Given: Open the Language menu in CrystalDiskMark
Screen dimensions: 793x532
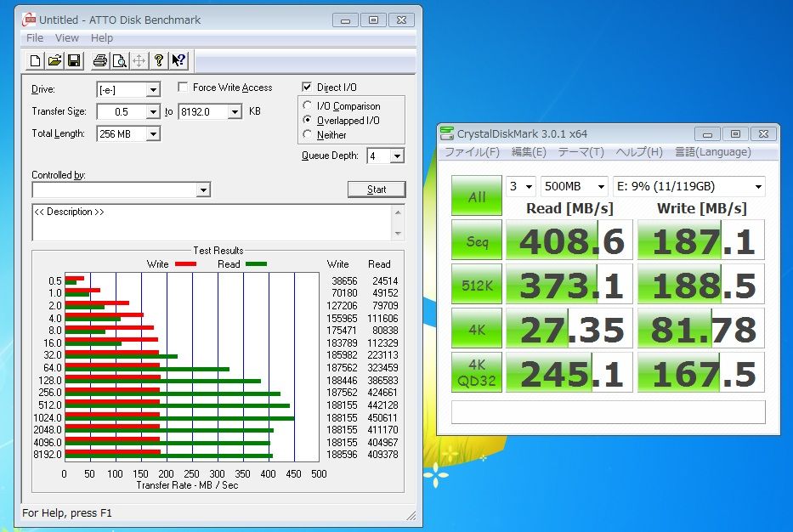Looking at the screenshot, I should (712, 152).
